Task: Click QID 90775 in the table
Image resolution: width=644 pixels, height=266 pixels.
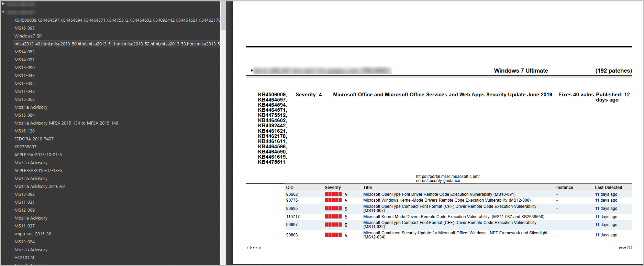Action: [x=292, y=200]
